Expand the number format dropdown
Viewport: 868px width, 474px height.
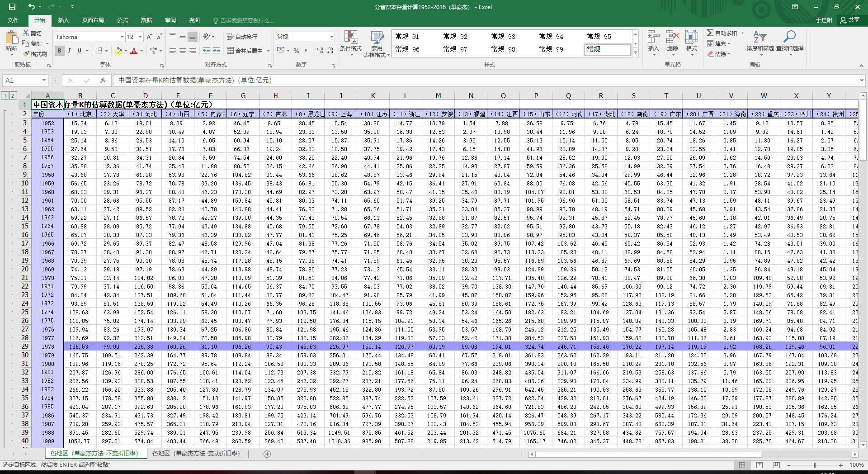[x=331, y=37]
